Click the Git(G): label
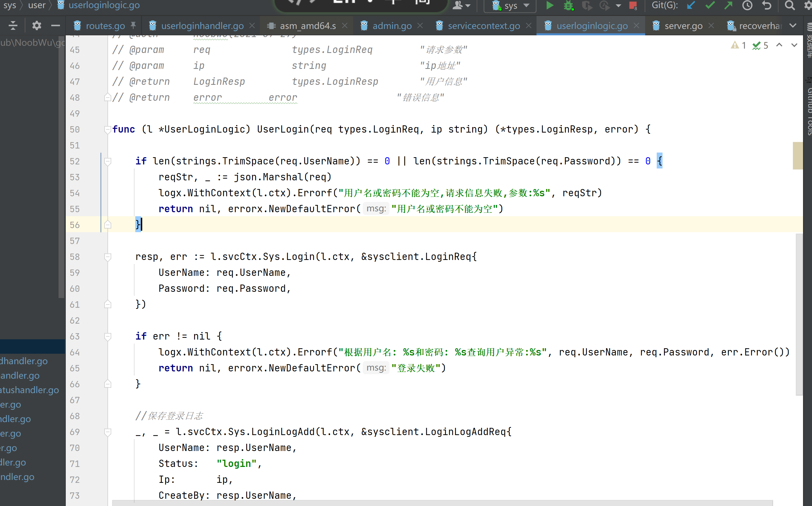Screen dimensions: 812x506 click(665, 5)
